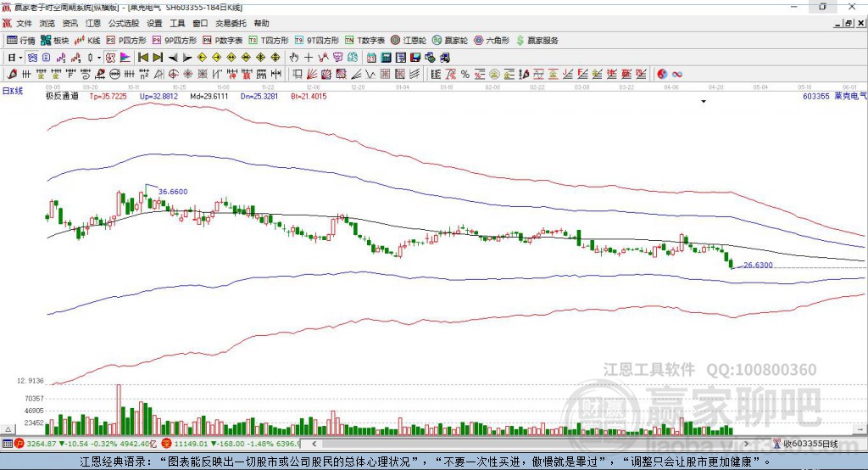Restore the inner document window

[x=849, y=23]
